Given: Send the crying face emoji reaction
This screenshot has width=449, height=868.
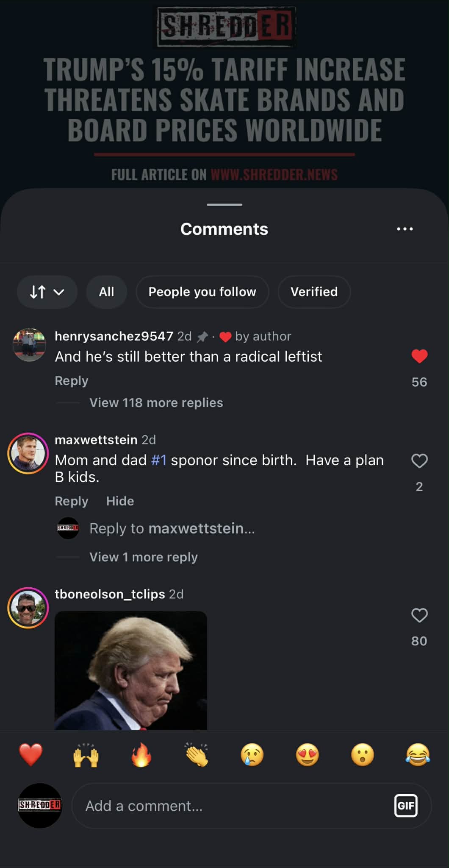Looking at the screenshot, I should point(252,755).
